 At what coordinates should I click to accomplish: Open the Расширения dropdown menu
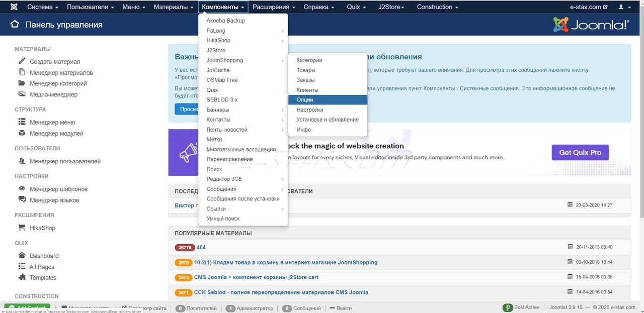pos(274,7)
